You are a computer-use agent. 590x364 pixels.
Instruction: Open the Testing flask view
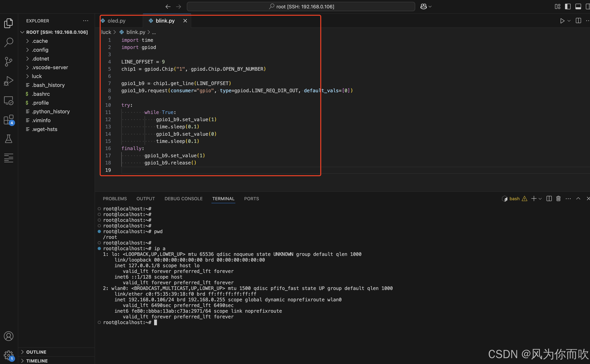pos(9,139)
